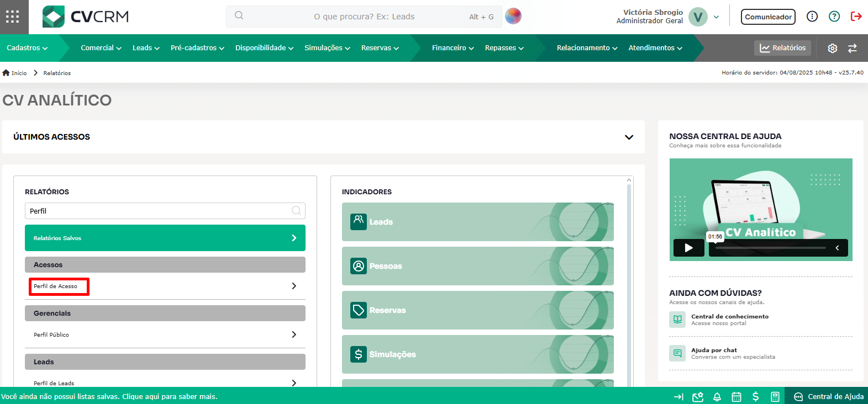Click the swap arrows icon in navbar
The width and height of the screenshot is (868, 404).
click(x=853, y=48)
